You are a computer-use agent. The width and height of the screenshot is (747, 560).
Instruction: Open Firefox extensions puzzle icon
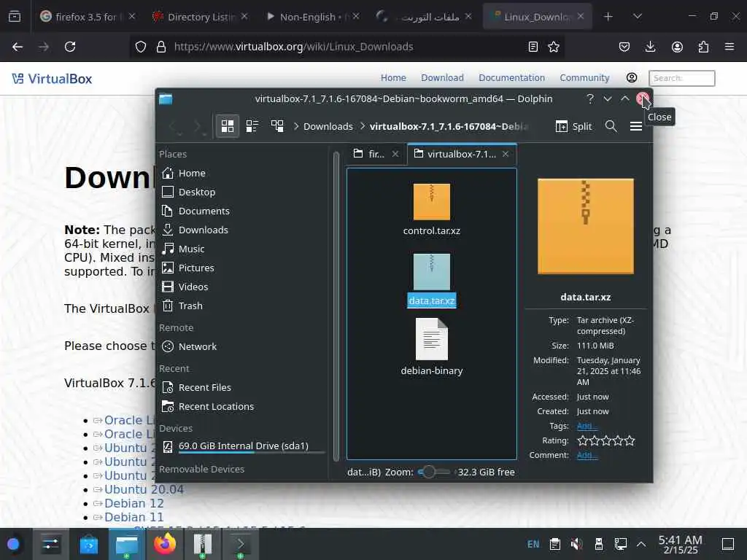703,47
